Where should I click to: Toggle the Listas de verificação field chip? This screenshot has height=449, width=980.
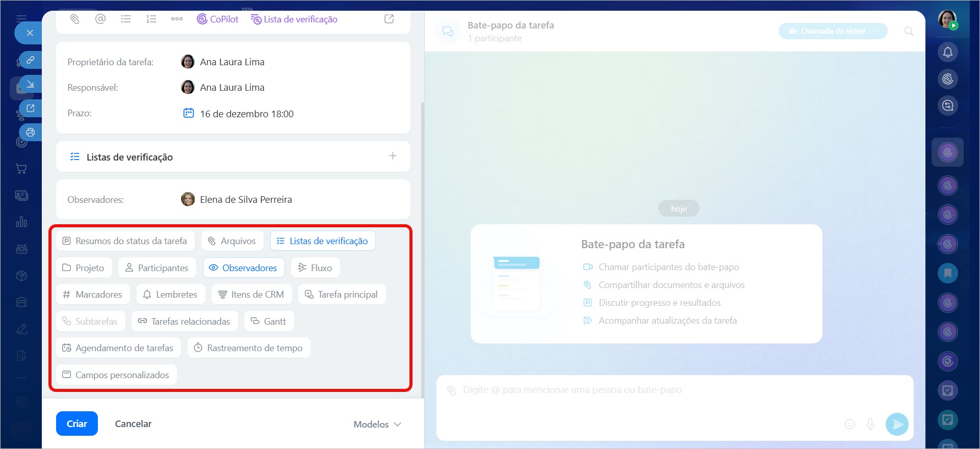(323, 241)
